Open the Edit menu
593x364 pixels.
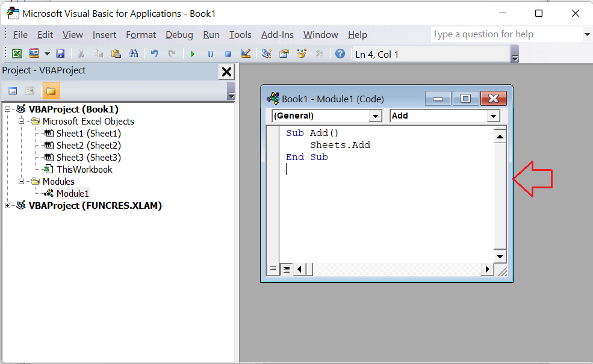pos(45,35)
